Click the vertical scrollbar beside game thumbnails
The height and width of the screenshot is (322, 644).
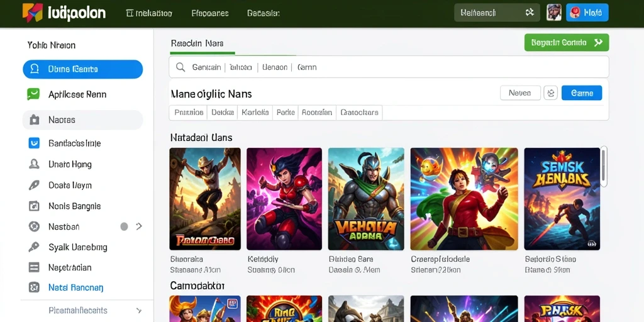coord(603,166)
